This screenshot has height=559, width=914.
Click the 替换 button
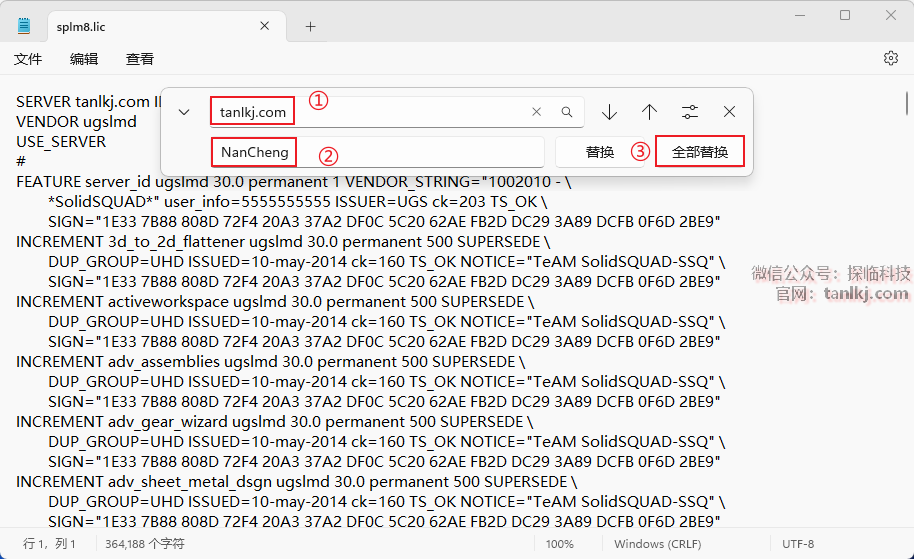(600, 152)
